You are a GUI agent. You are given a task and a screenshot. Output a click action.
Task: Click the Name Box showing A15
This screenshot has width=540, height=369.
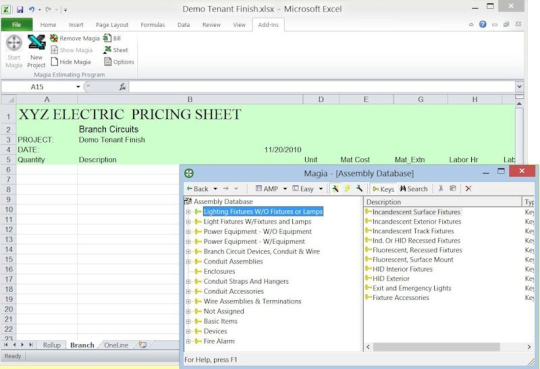tap(39, 87)
